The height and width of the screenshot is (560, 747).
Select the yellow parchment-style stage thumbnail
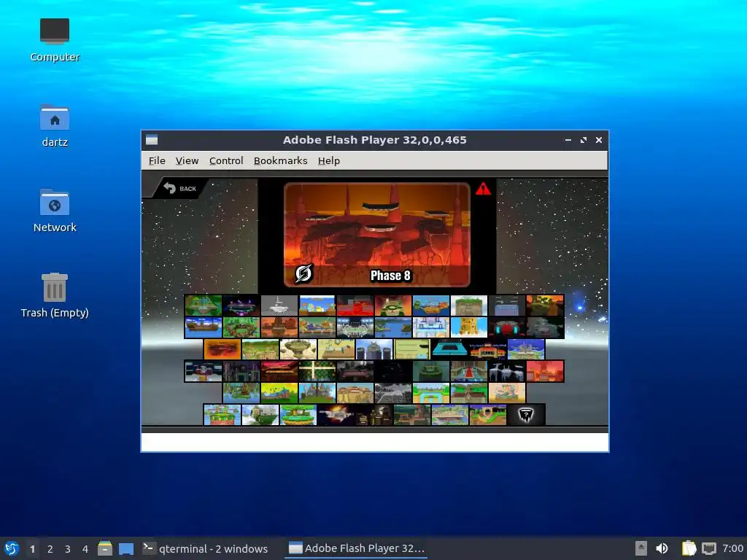pyautogui.click(x=412, y=349)
